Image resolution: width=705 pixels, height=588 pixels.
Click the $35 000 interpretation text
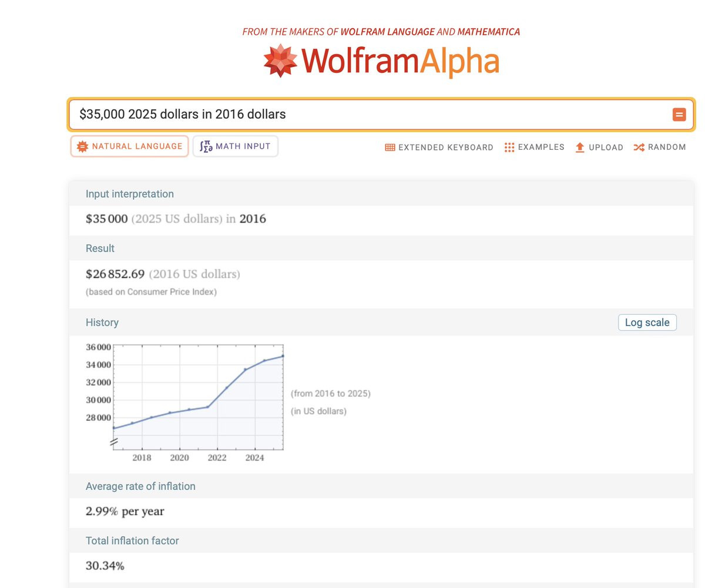tap(106, 219)
